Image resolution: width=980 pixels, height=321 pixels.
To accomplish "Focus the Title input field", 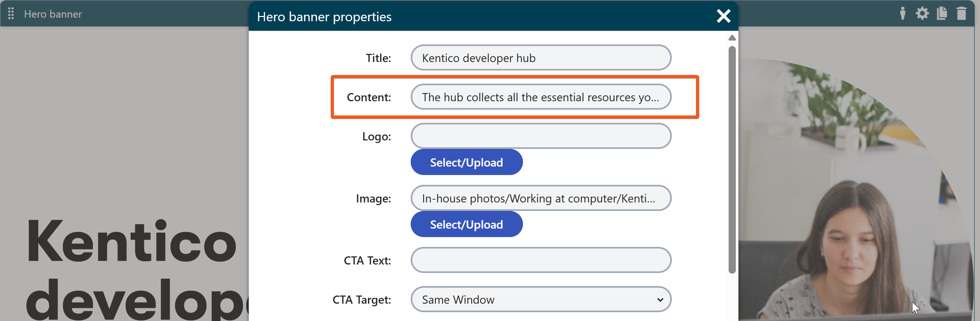I will [x=541, y=58].
